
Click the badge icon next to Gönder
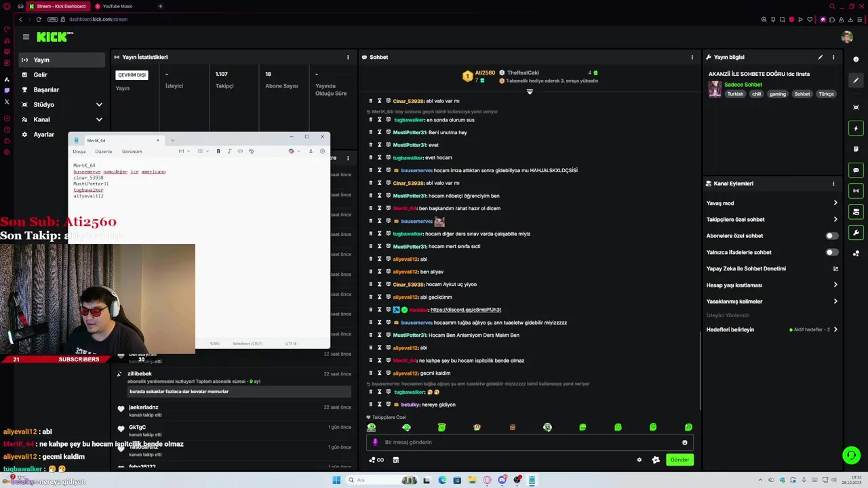pyautogui.click(x=656, y=460)
